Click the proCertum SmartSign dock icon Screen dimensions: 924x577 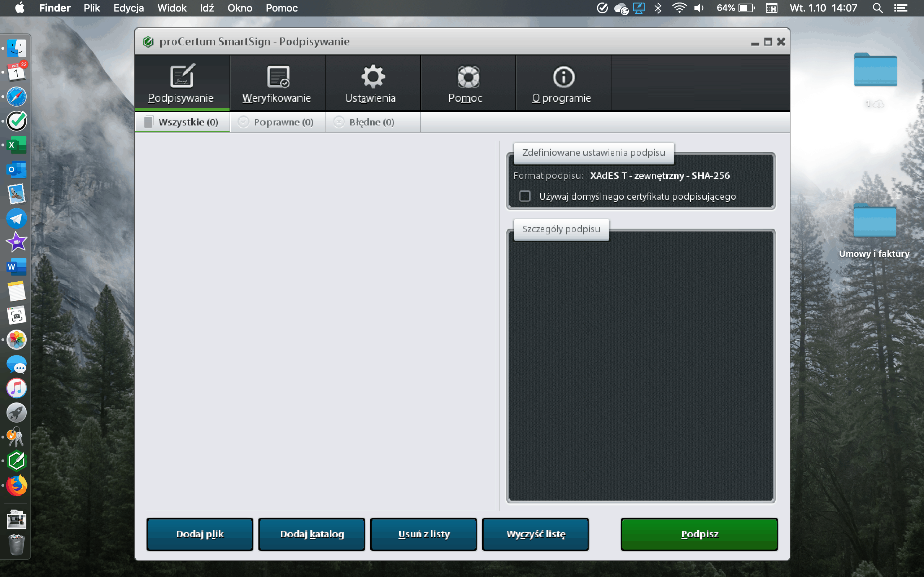[16, 461]
